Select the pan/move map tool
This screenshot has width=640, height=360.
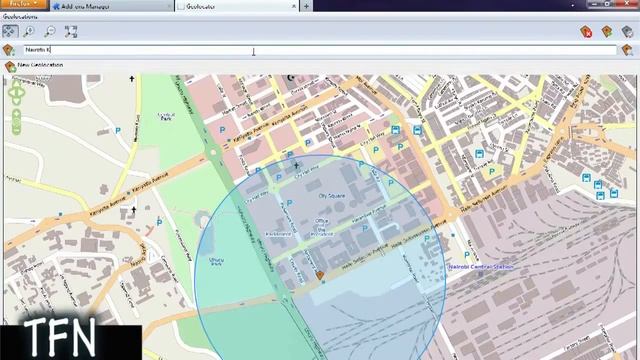pos(10,31)
